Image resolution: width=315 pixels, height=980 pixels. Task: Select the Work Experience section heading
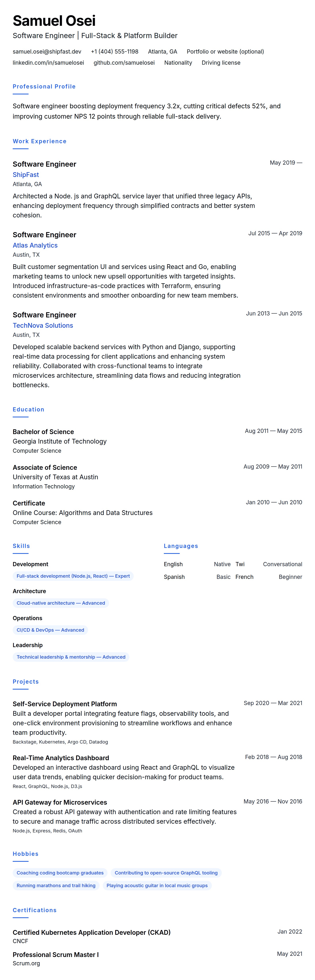coord(39,141)
